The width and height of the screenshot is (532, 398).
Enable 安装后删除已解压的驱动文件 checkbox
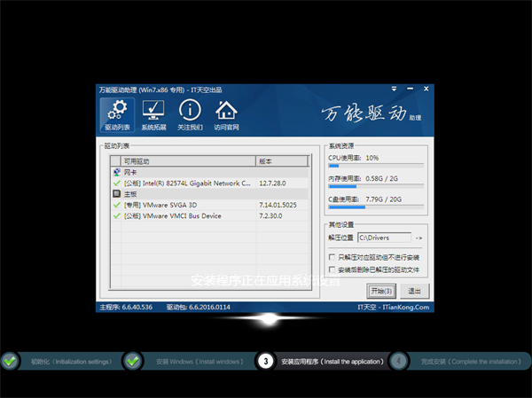point(332,269)
